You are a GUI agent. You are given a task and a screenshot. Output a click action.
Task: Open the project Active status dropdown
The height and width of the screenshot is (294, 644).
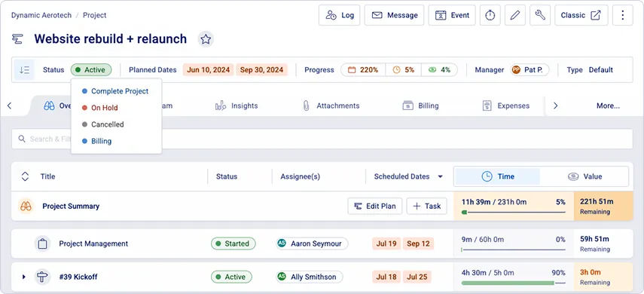(x=91, y=70)
